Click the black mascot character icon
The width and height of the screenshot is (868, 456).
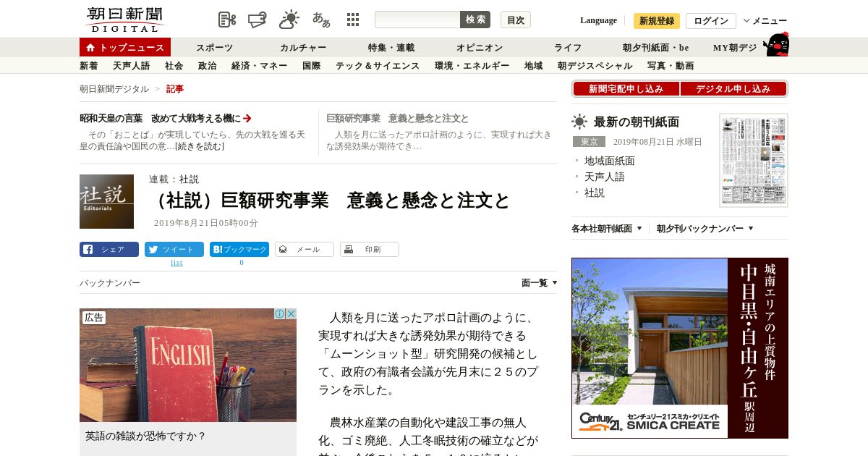point(776,44)
